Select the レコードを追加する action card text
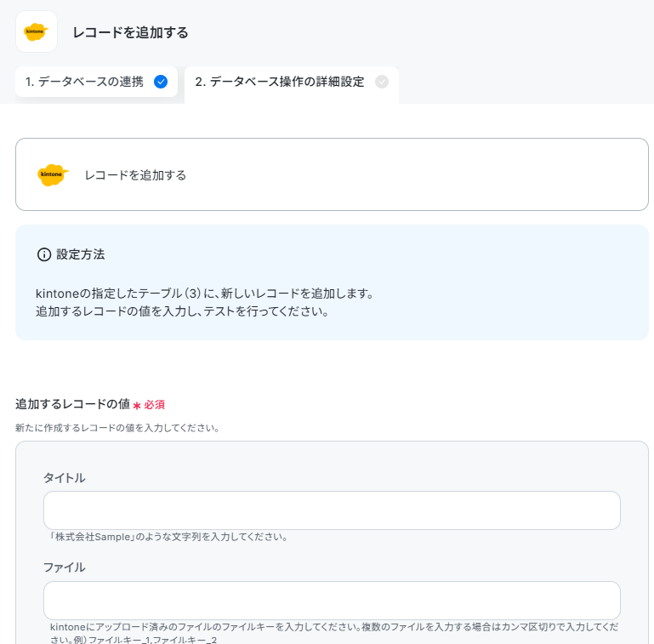 point(135,175)
